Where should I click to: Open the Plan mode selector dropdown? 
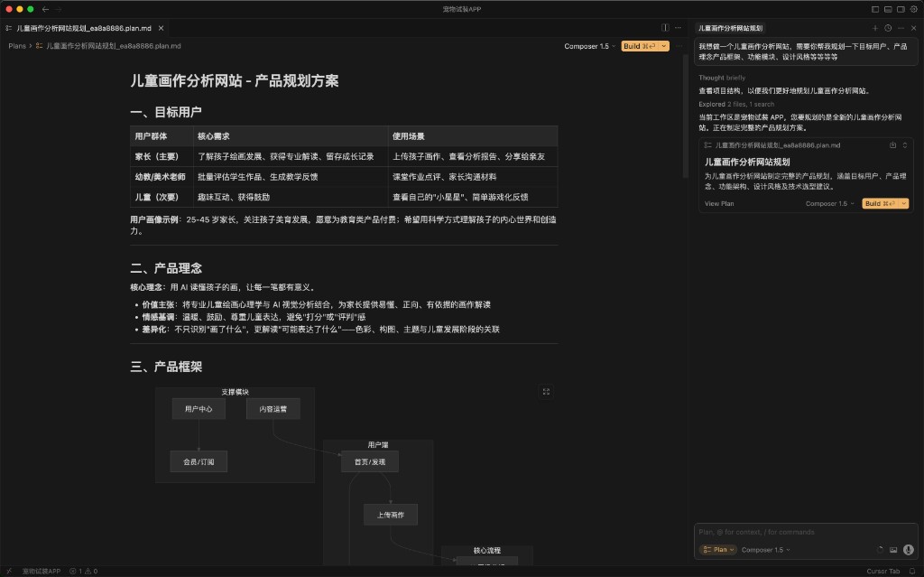[718, 549]
